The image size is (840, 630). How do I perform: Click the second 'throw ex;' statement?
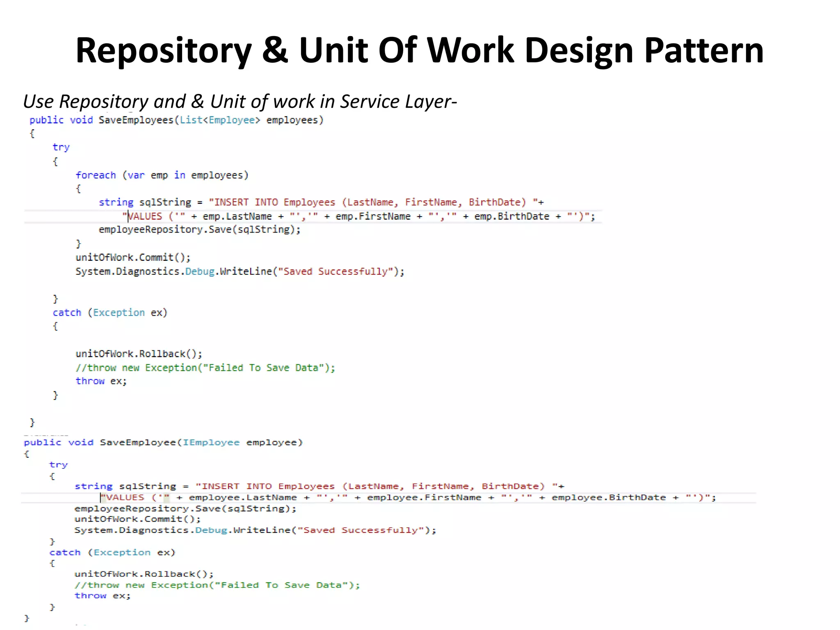[103, 596]
